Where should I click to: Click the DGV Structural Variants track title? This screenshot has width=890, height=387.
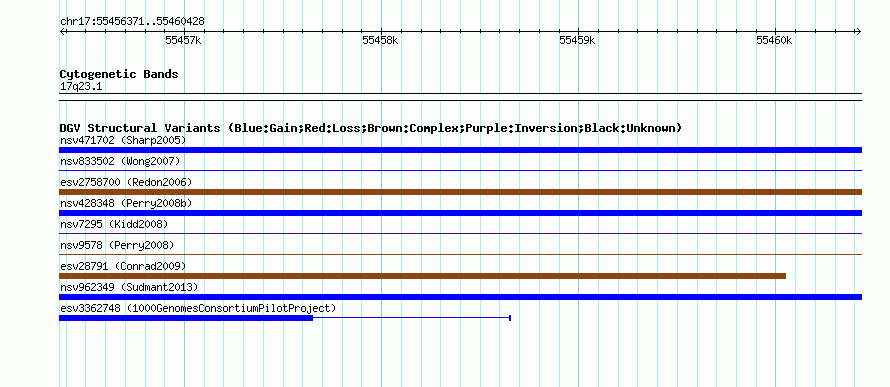(x=371, y=128)
